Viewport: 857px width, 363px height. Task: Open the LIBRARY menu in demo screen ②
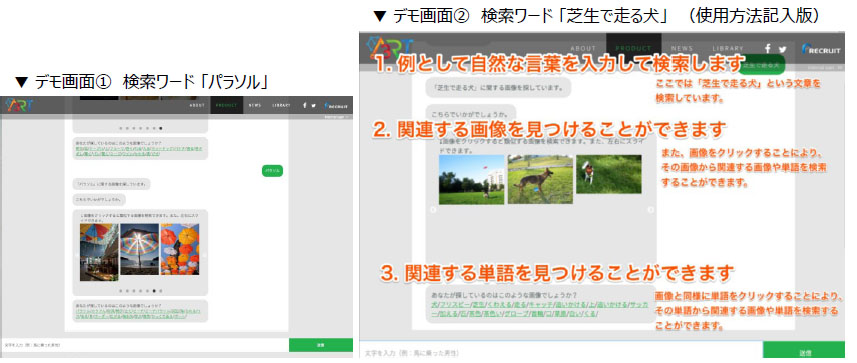pos(728,49)
